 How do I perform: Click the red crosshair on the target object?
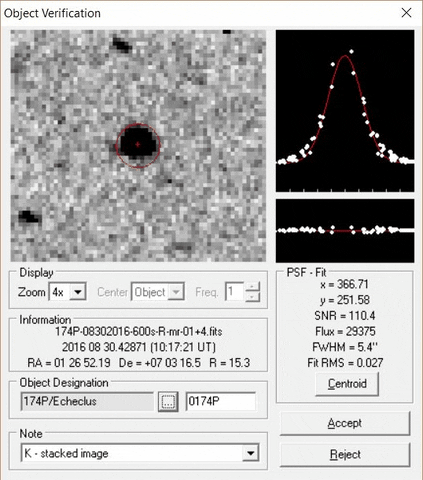point(138,144)
